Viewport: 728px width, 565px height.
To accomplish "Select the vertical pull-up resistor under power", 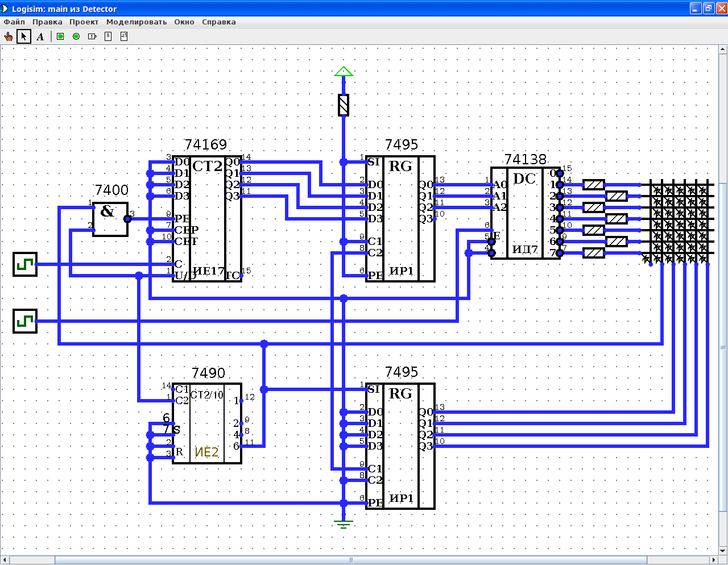I will pyautogui.click(x=344, y=105).
